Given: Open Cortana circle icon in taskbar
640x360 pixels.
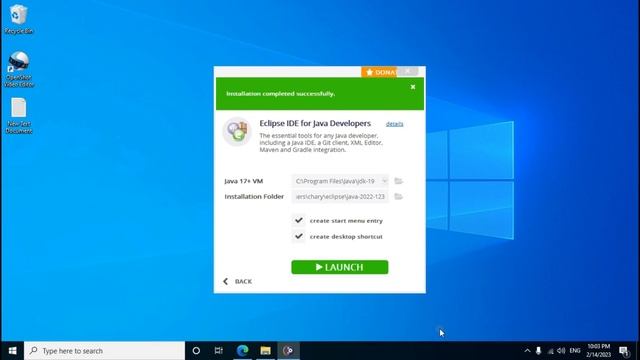Looking at the screenshot, I should coord(196,351).
